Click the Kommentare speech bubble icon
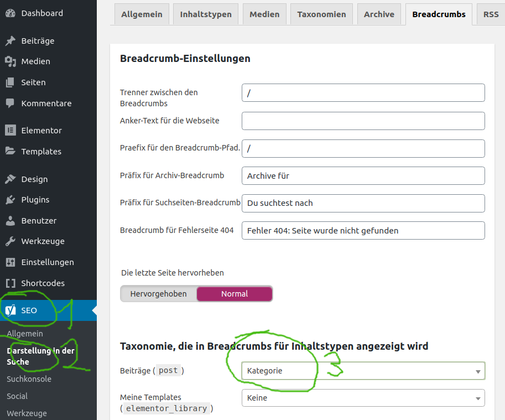Image resolution: width=505 pixels, height=420 pixels. 10,103
